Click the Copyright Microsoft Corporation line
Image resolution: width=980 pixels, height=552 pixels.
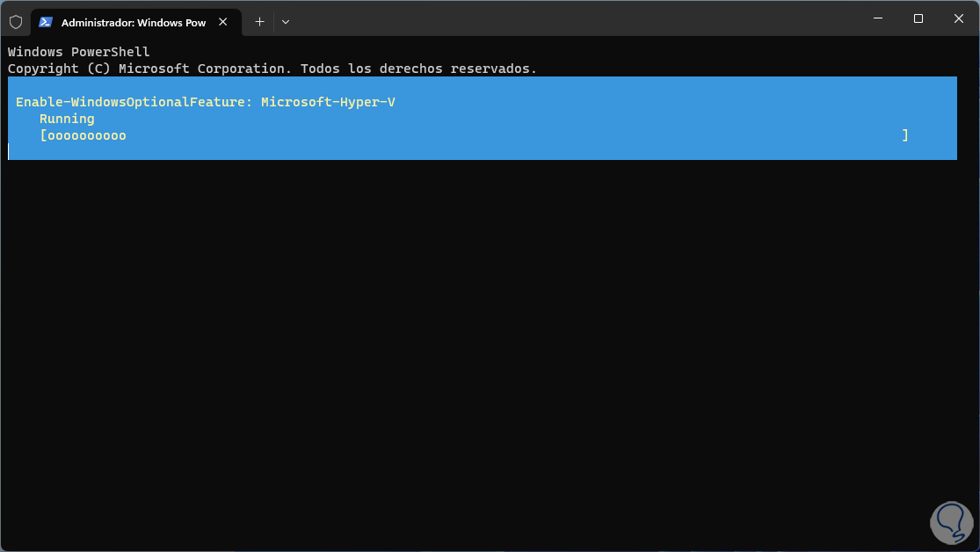pyautogui.click(x=272, y=69)
